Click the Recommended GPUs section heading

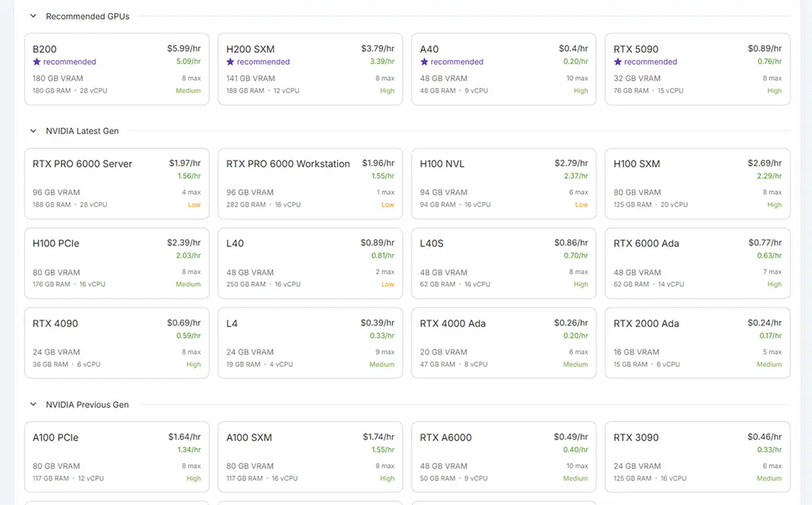click(x=87, y=16)
